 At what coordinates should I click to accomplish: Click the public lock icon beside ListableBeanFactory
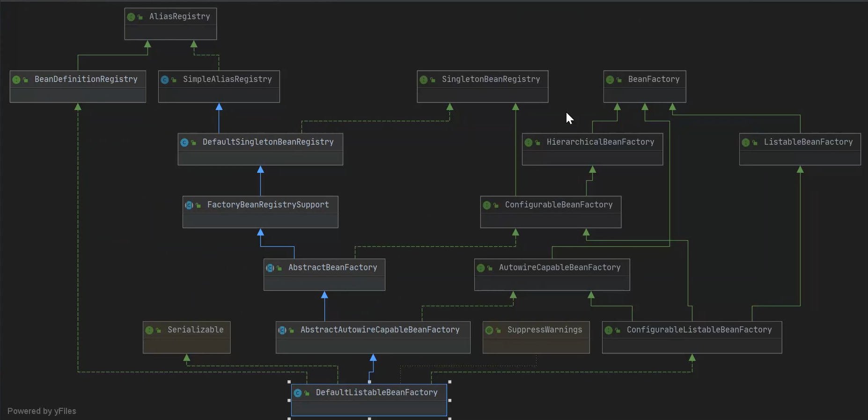(x=755, y=143)
